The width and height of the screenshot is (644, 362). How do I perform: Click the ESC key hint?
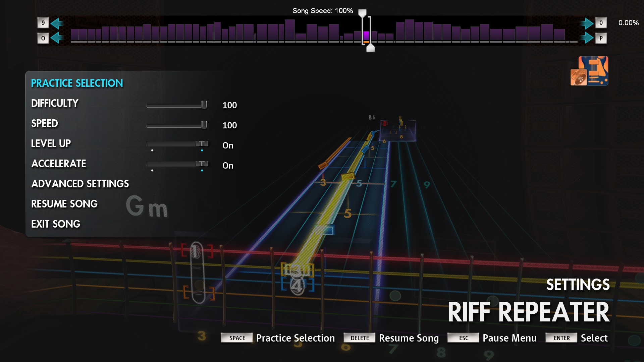pos(464,338)
